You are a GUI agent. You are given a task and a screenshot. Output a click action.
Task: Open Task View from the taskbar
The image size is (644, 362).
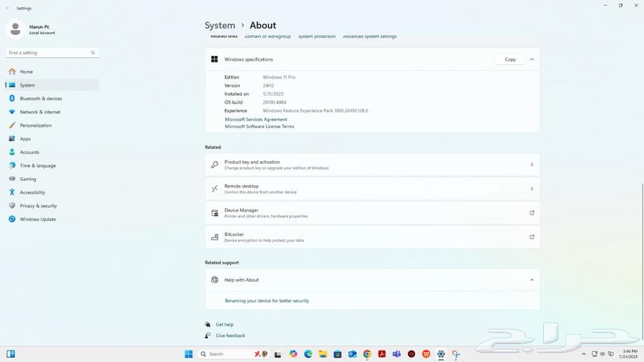(278, 354)
